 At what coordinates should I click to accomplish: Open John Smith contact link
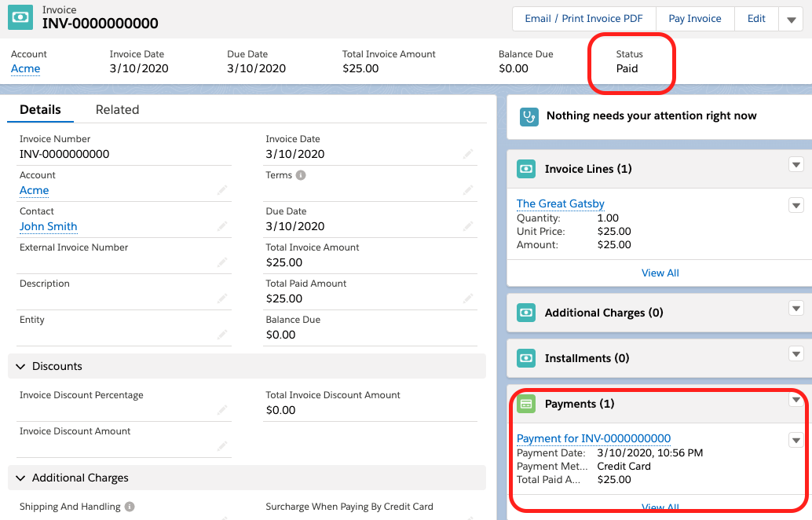pos(48,226)
